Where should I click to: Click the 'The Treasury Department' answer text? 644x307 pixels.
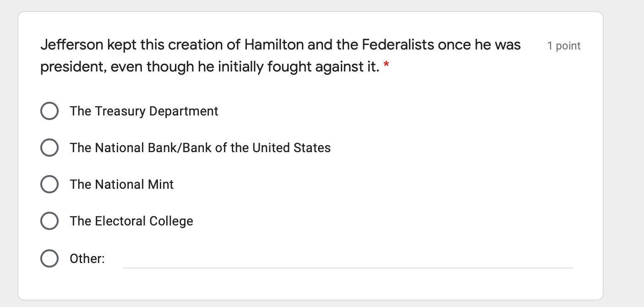pos(144,111)
